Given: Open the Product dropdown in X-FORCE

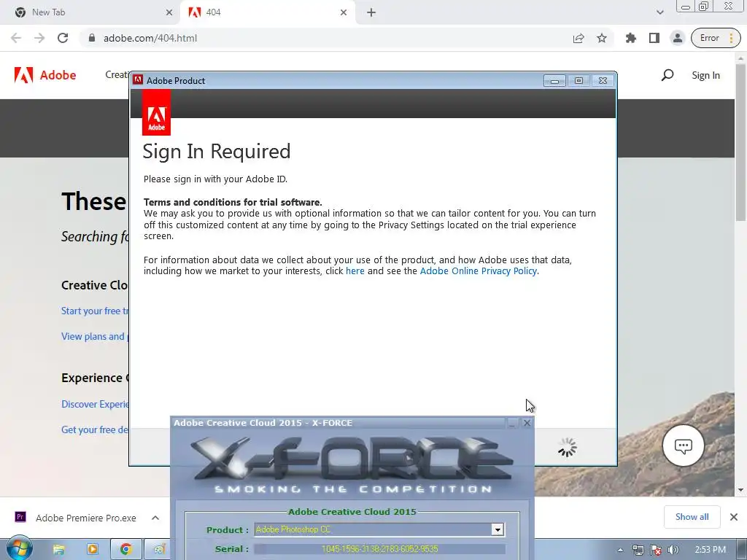Looking at the screenshot, I should [x=498, y=529].
